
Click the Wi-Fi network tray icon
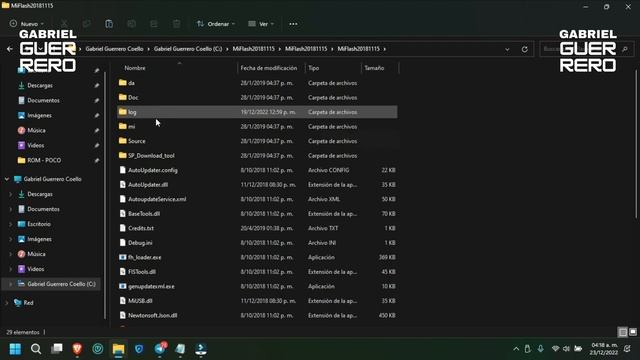point(555,349)
